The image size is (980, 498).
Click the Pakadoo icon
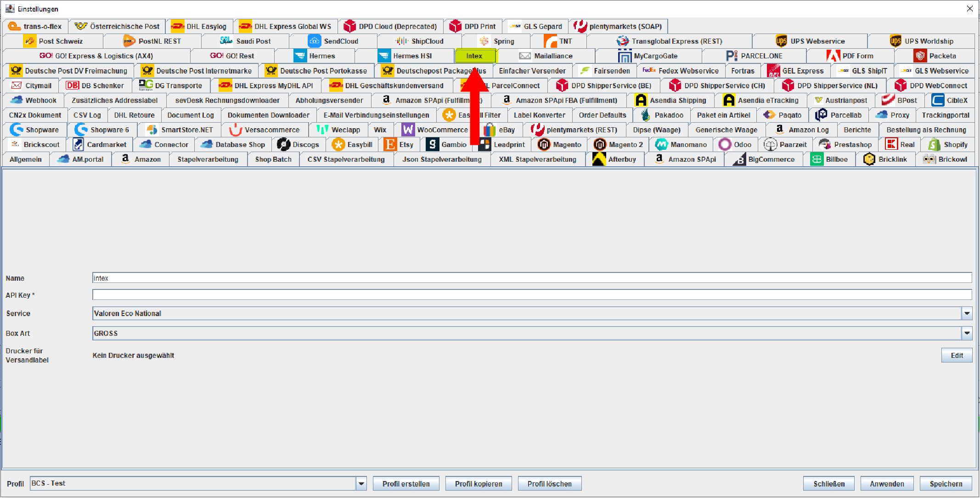[646, 115]
